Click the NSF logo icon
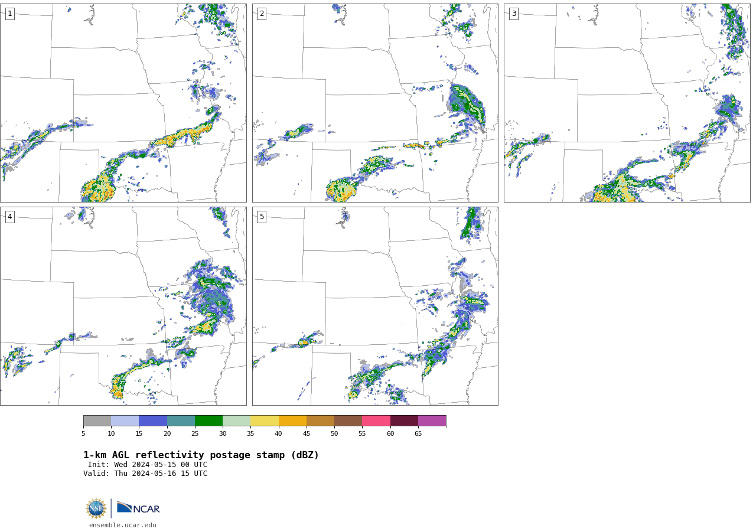756x532 pixels. (96, 508)
